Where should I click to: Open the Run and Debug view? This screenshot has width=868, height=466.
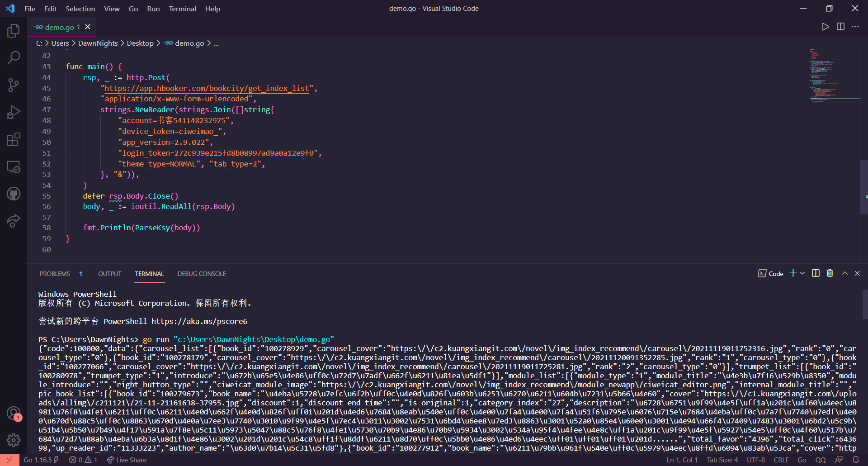click(14, 112)
